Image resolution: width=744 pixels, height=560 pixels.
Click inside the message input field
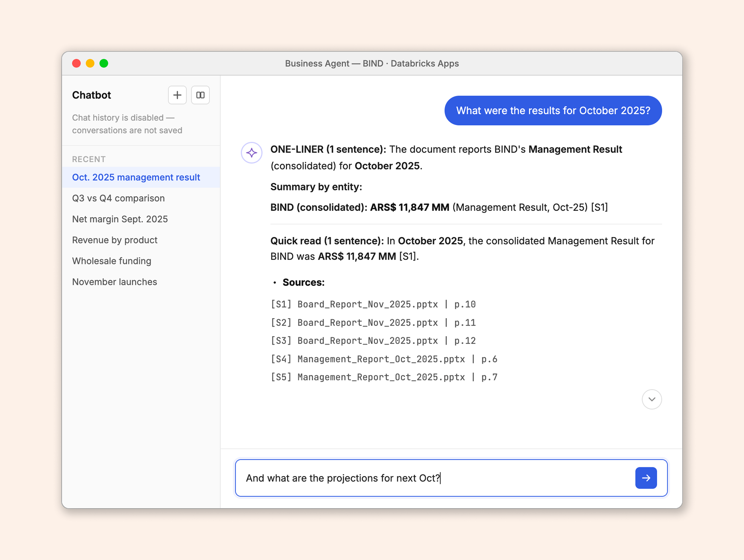pos(434,478)
